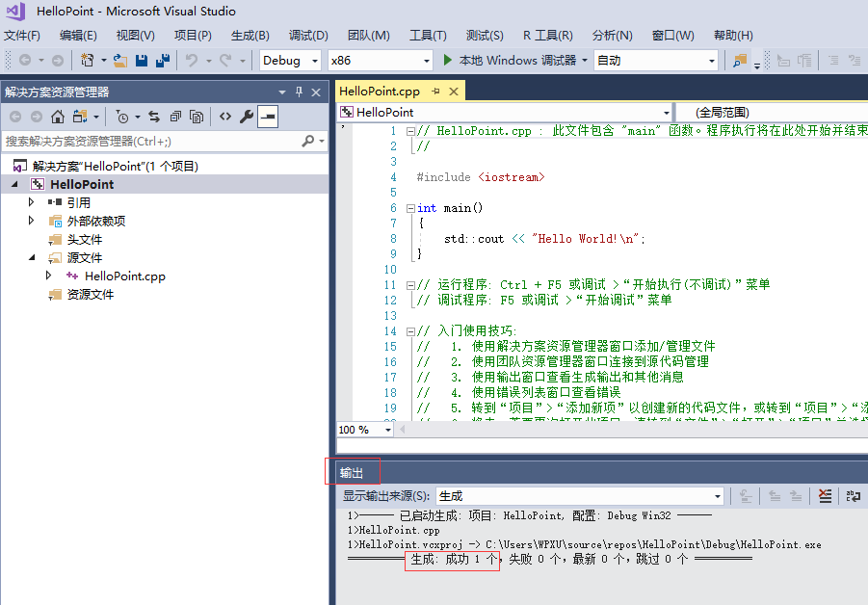This screenshot has width=868, height=605.
Task: Collapse the code fold at line 14
Action: pyautogui.click(x=410, y=332)
